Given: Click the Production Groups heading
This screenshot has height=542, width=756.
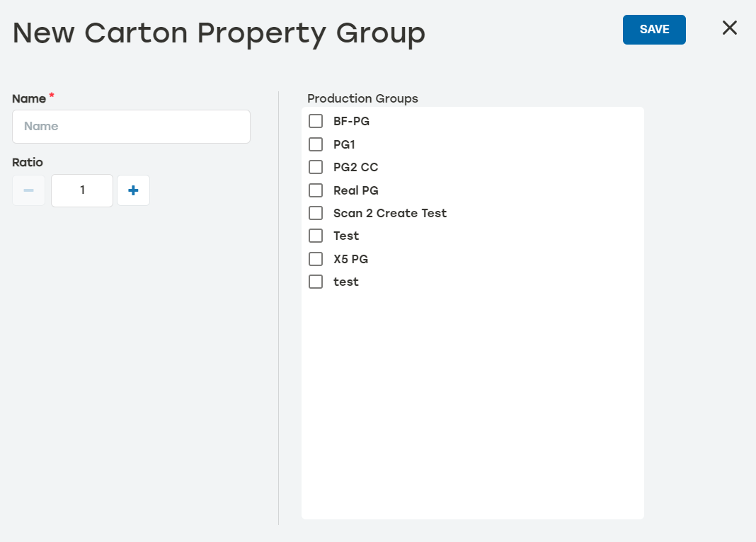Looking at the screenshot, I should click(362, 98).
